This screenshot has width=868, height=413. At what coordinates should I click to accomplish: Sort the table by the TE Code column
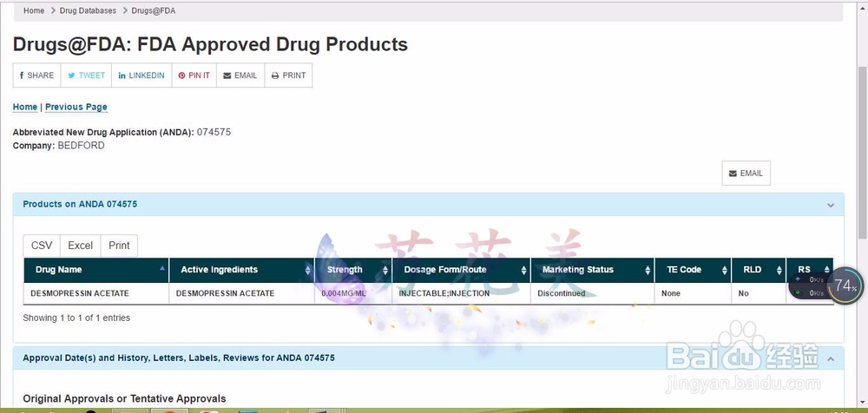693,270
